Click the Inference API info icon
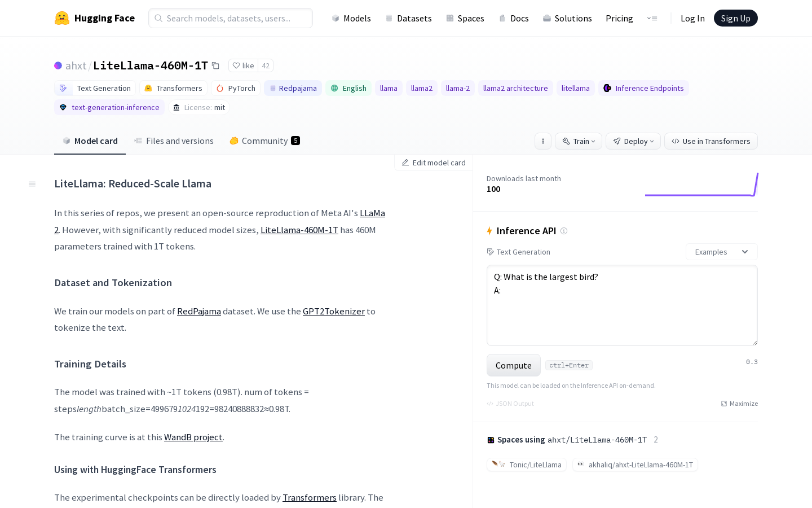 (564, 231)
